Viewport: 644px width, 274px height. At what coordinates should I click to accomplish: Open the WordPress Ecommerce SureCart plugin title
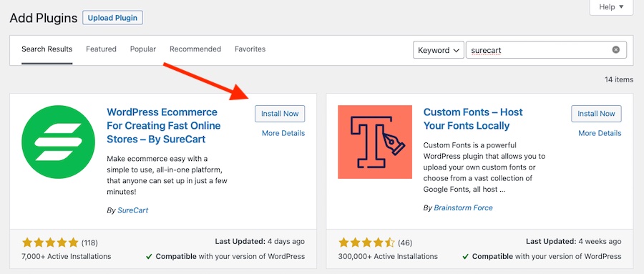pyautogui.click(x=163, y=126)
